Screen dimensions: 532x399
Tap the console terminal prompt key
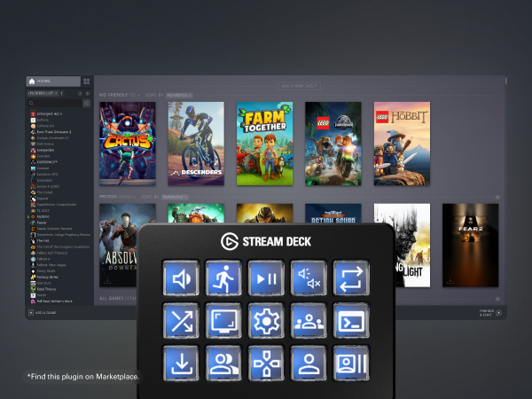tap(351, 321)
